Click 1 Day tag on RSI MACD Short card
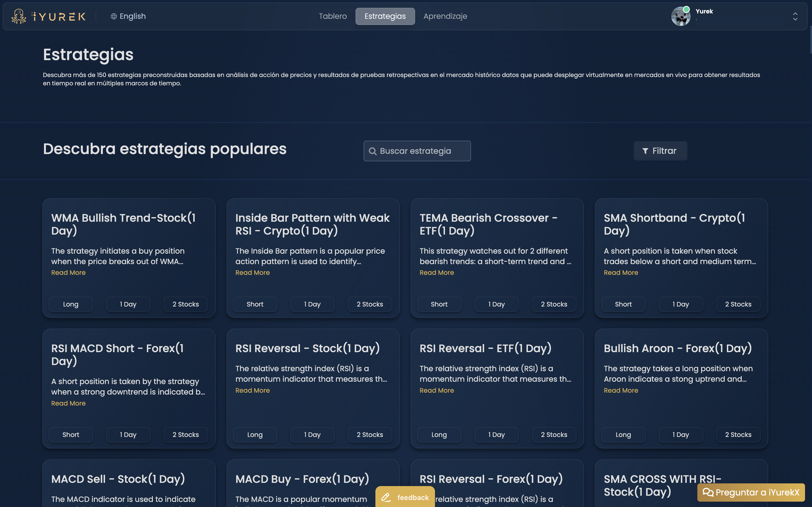 click(x=128, y=435)
